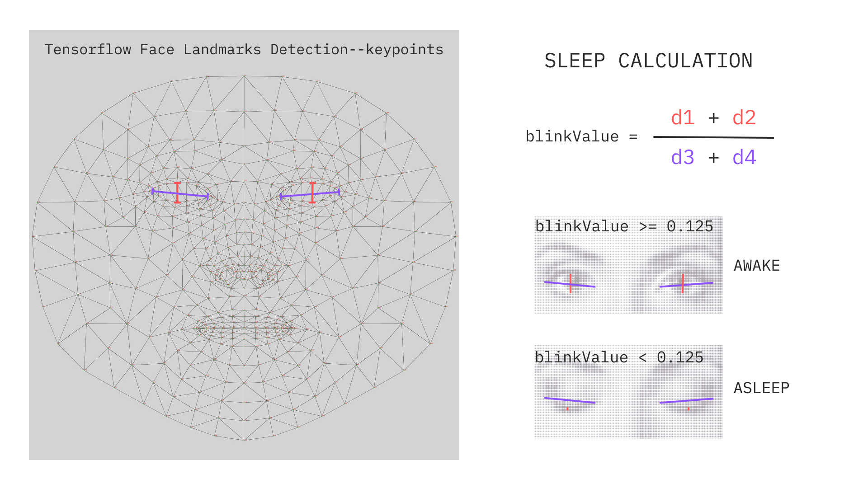
Task: Click the fraction divider line
Action: click(x=713, y=137)
